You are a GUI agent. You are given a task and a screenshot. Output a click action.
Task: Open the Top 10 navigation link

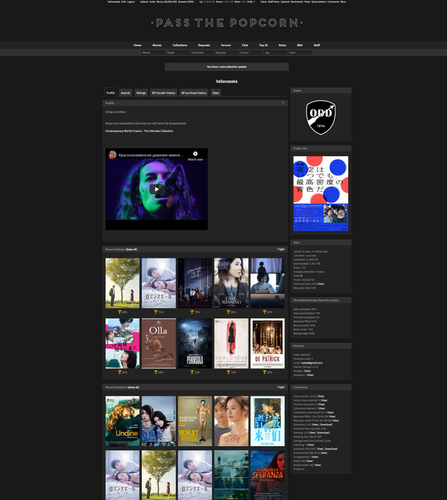263,45
